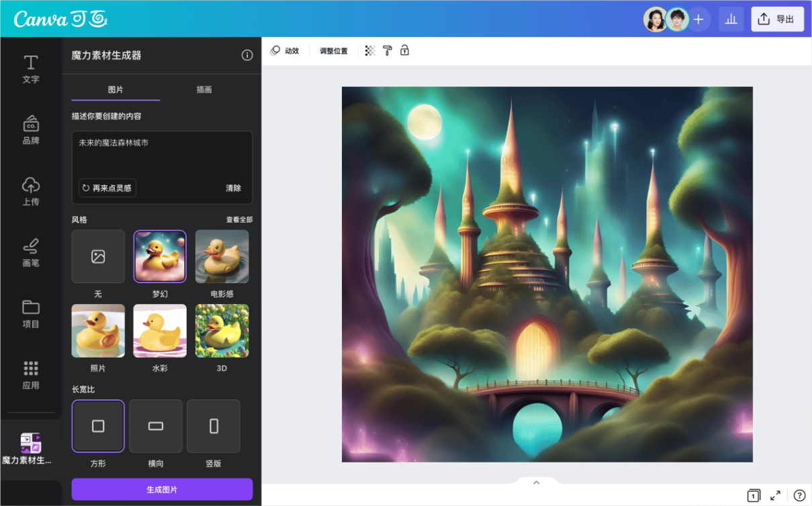Select the 方形 square aspect ratio
Viewport: 812px width, 506px height.
[x=98, y=426]
